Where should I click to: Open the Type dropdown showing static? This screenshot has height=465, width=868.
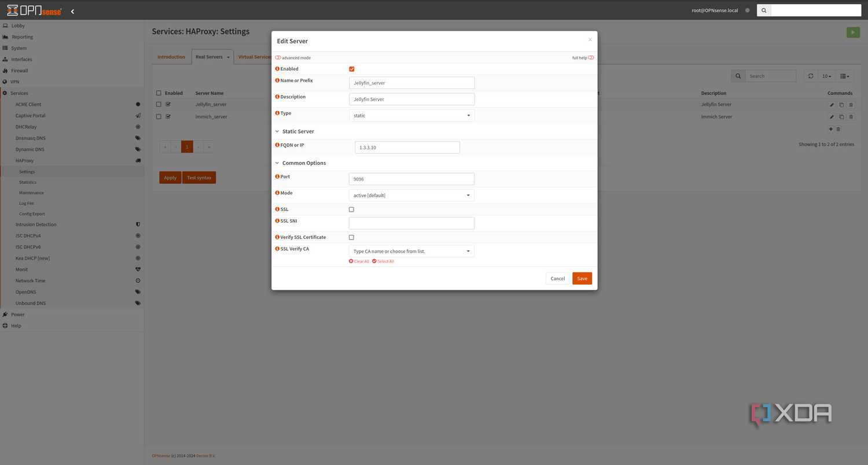(x=411, y=116)
